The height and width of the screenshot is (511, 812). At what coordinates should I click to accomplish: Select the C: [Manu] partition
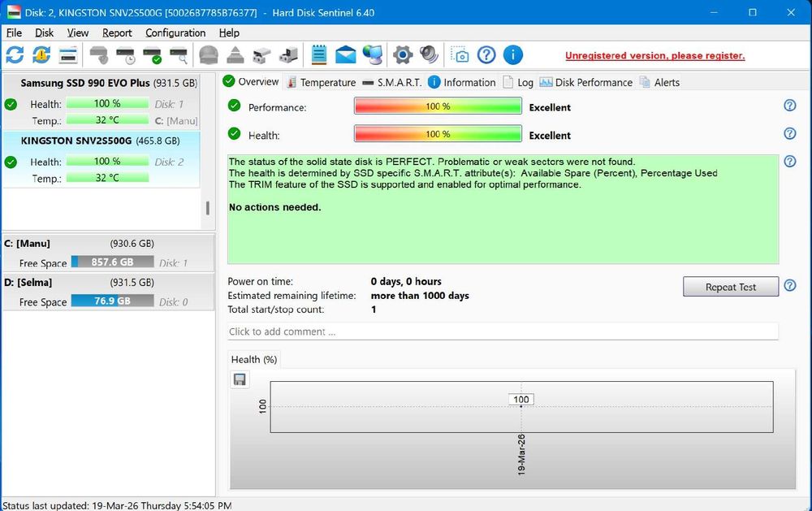pos(108,253)
